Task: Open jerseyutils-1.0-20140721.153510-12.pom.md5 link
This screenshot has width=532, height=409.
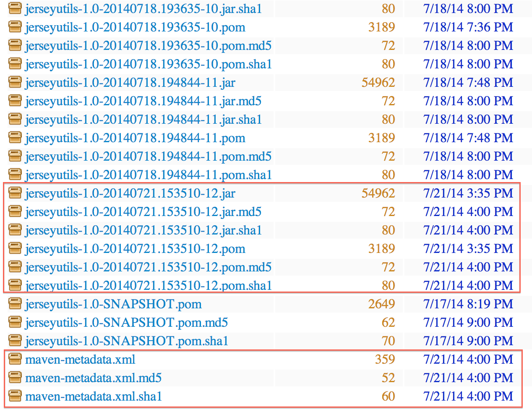Action: 148,268
